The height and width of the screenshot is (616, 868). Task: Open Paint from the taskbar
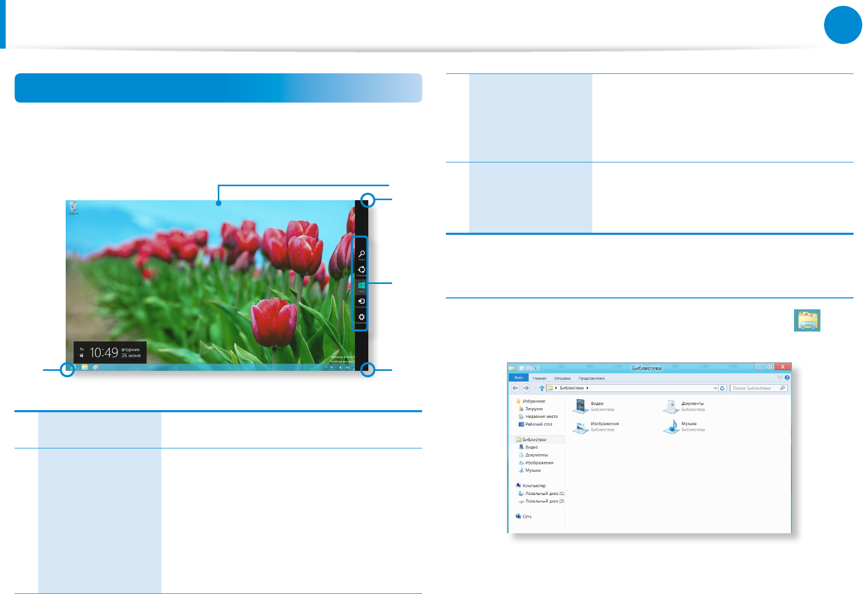coord(95,367)
